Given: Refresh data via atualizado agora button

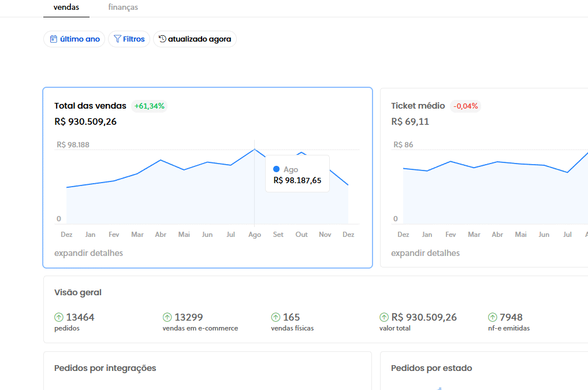Looking at the screenshot, I should click(195, 39).
